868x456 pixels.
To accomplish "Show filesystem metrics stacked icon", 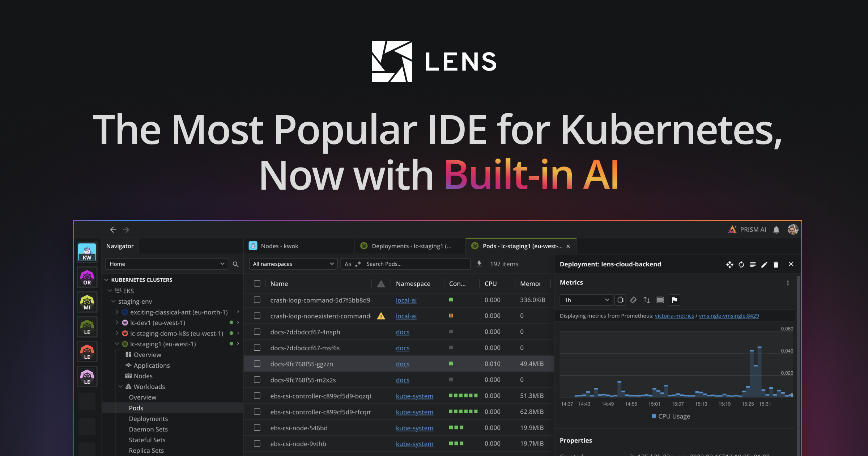I will 660,300.
